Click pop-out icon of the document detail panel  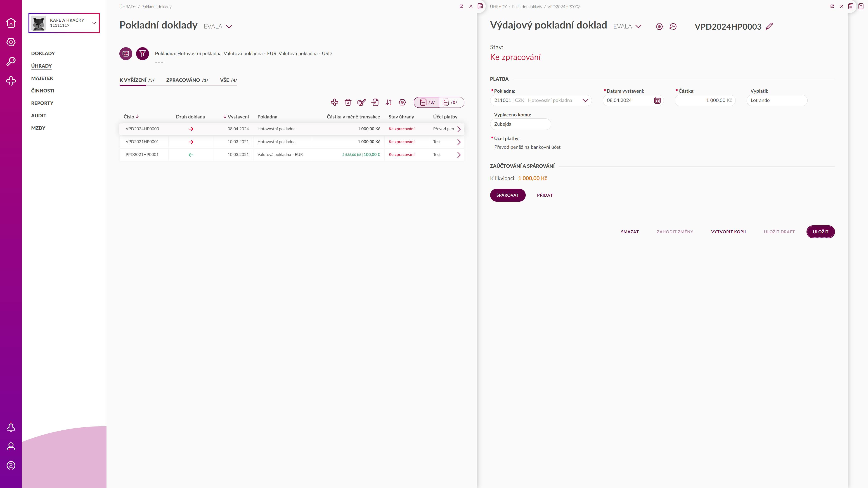832,6
